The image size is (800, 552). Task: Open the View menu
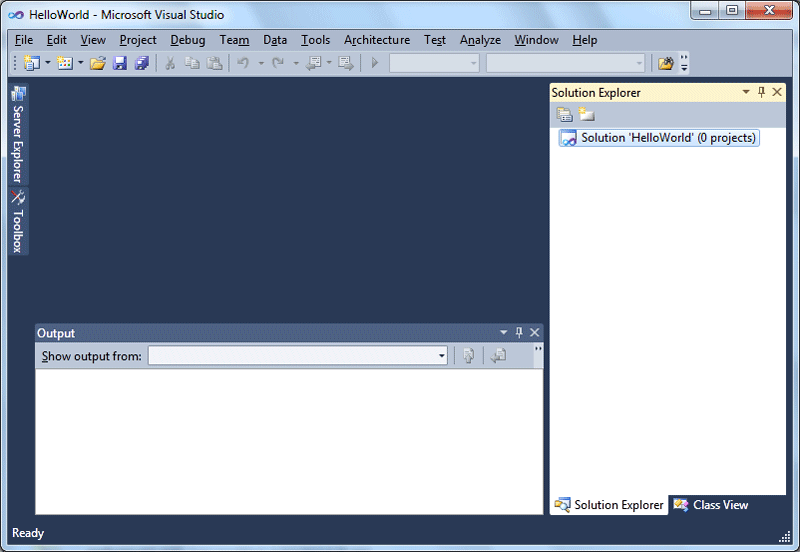click(x=93, y=40)
